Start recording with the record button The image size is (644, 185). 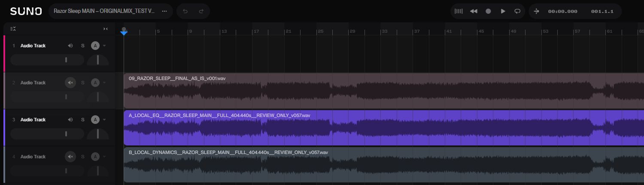(x=488, y=11)
